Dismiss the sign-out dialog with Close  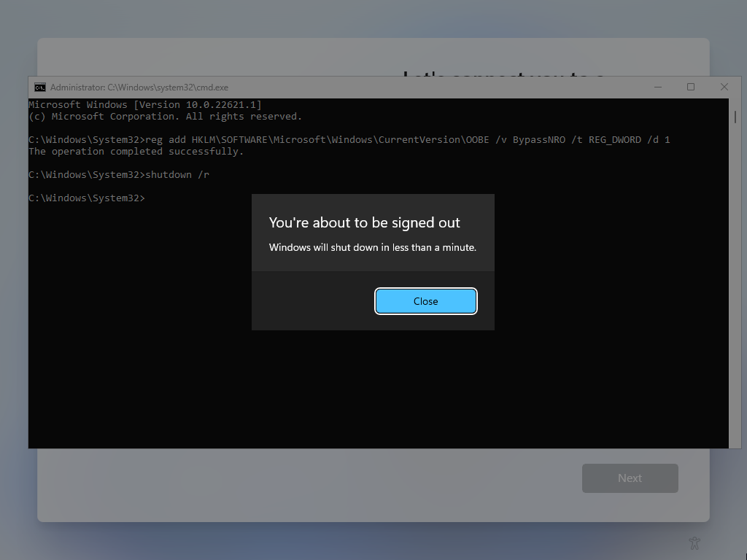[425, 301]
